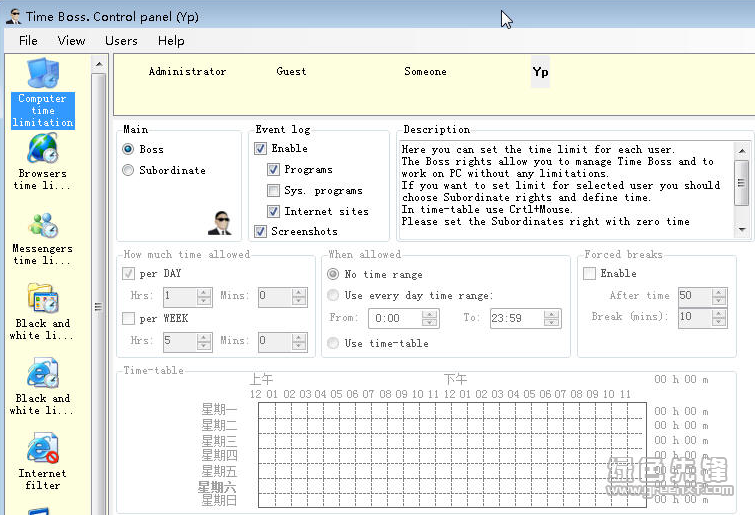Click the time-table grid

452,455
